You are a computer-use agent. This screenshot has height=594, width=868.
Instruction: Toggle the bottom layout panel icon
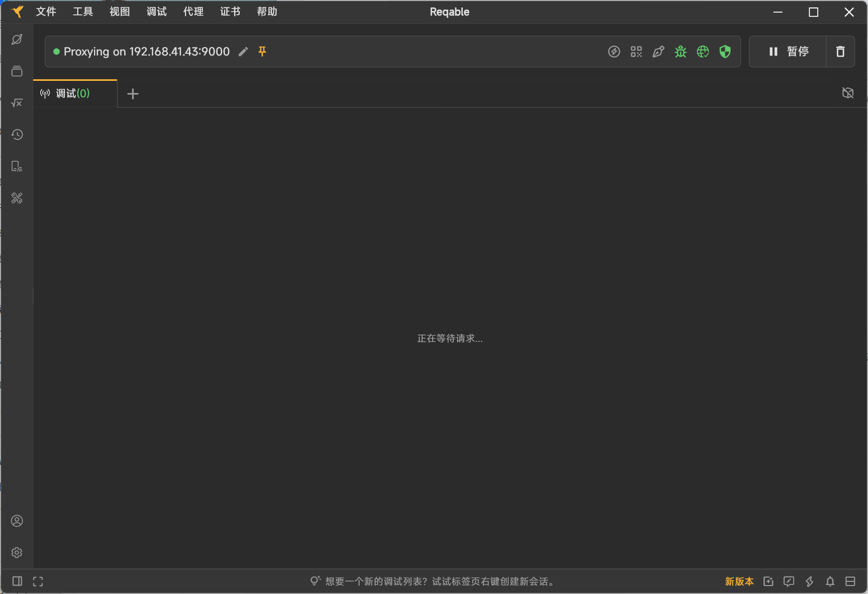(x=850, y=581)
